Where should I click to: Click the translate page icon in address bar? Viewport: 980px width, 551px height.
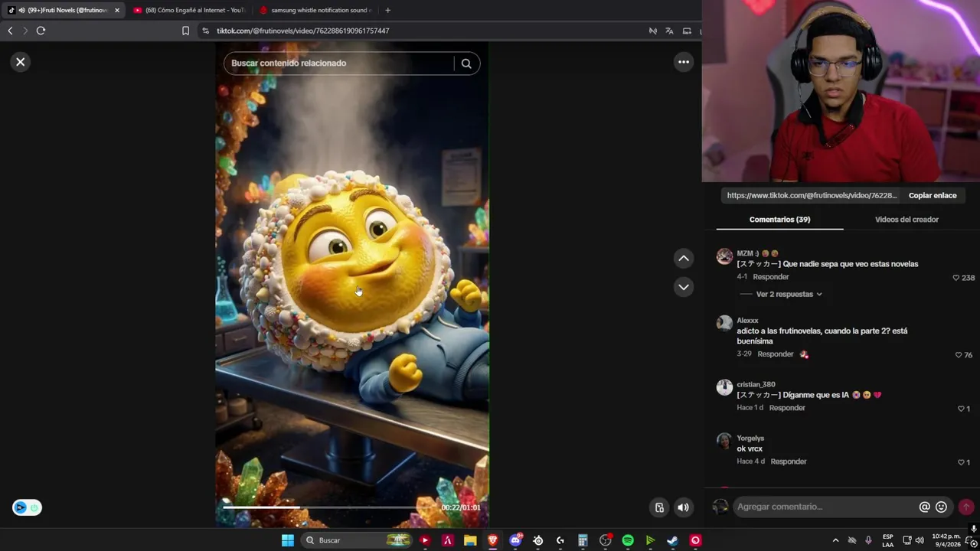tap(669, 31)
